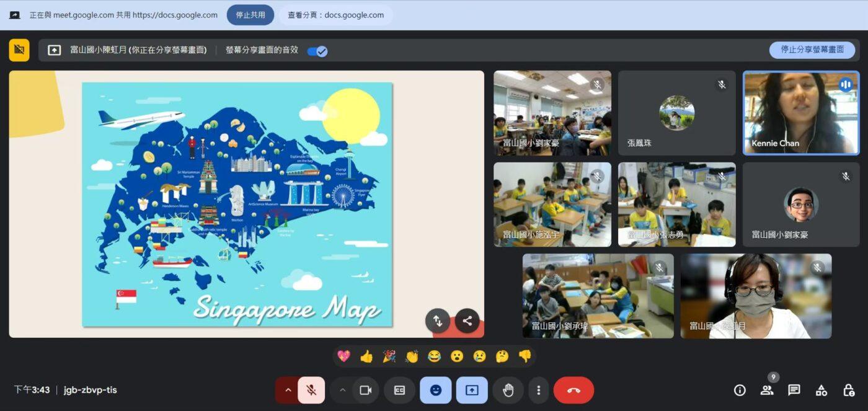Send the party popper emoji reaction
The image size is (868, 411).
(389, 356)
